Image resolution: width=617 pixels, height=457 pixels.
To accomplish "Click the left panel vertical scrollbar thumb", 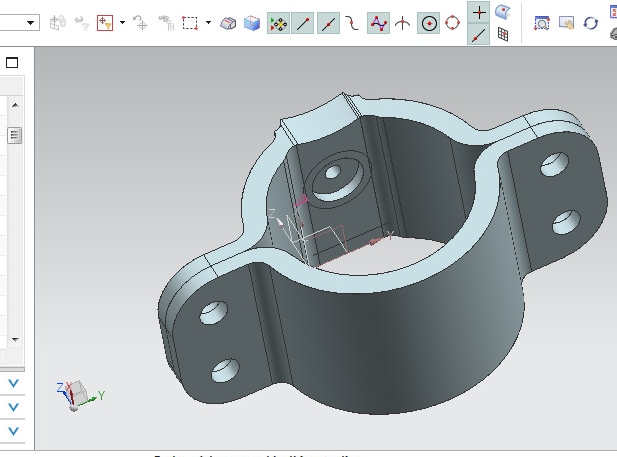I will coord(14,135).
